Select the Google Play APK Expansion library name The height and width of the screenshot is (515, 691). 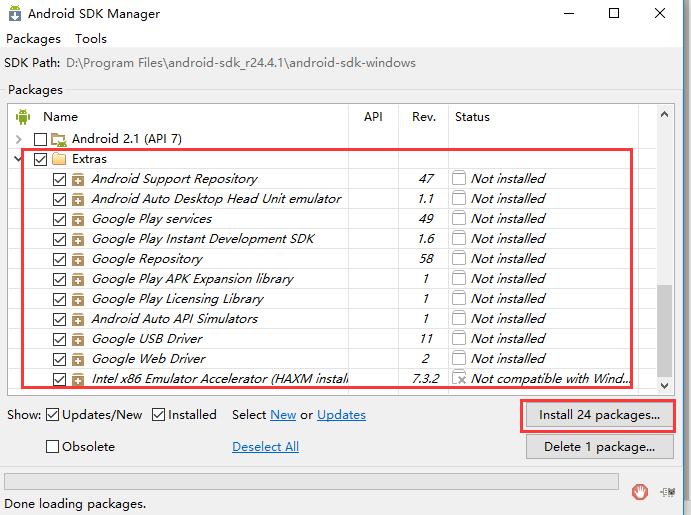pos(193,279)
